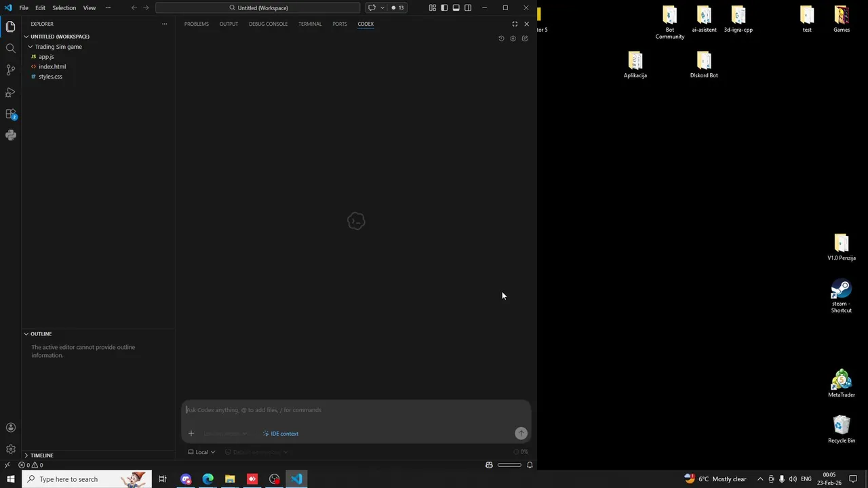Open the Run and Debug view
The image size is (868, 488).
click(x=10, y=91)
